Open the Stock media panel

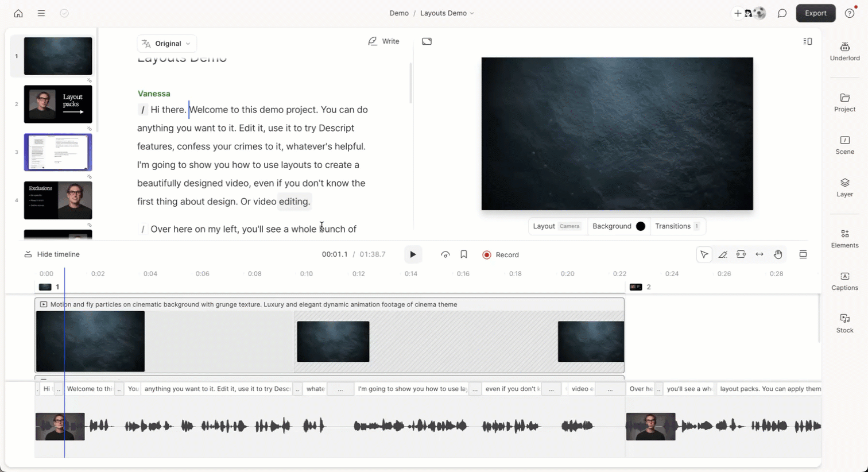844,323
